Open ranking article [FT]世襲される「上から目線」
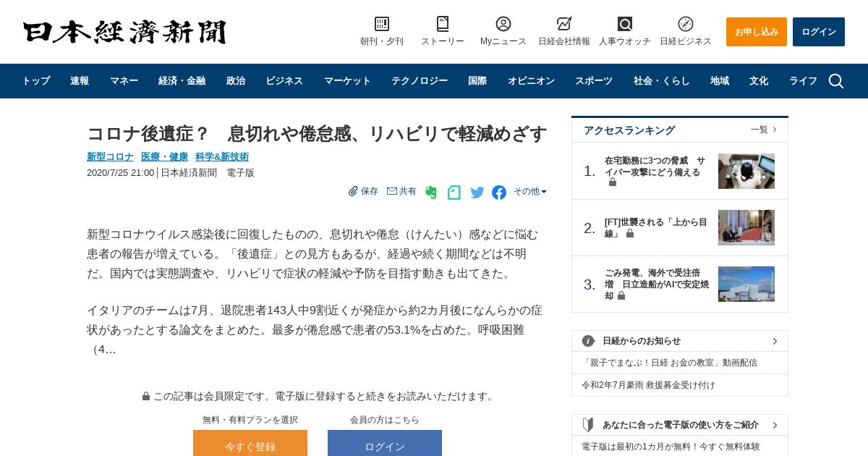 click(655, 228)
